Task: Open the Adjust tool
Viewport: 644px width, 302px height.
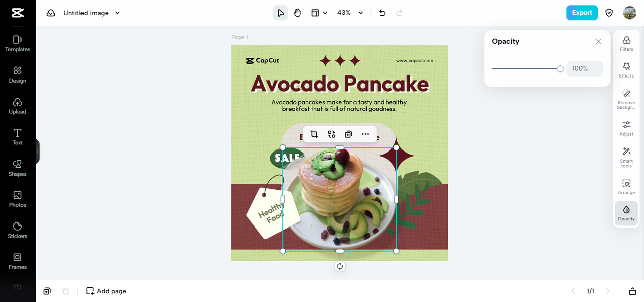Action: pyautogui.click(x=626, y=128)
